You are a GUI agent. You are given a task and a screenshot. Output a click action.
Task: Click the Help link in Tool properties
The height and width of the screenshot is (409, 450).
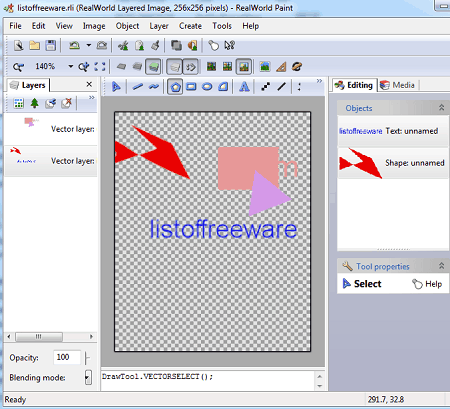point(428,284)
